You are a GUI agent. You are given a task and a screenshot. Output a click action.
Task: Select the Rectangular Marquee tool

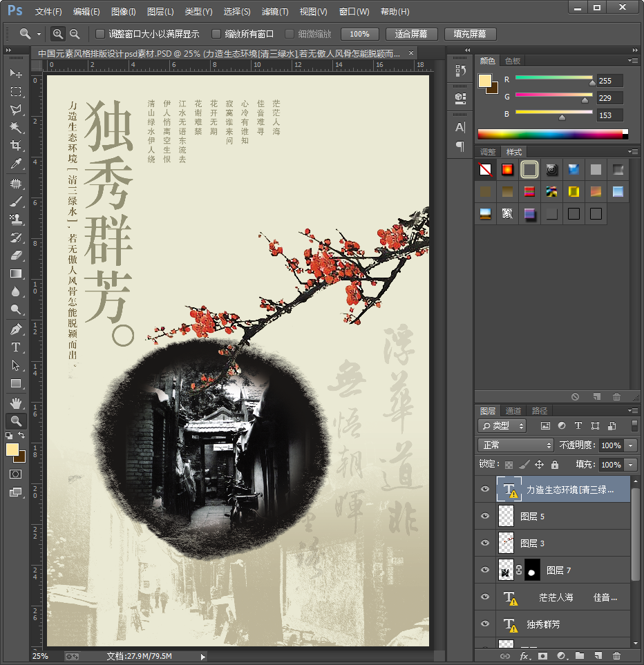(x=16, y=91)
